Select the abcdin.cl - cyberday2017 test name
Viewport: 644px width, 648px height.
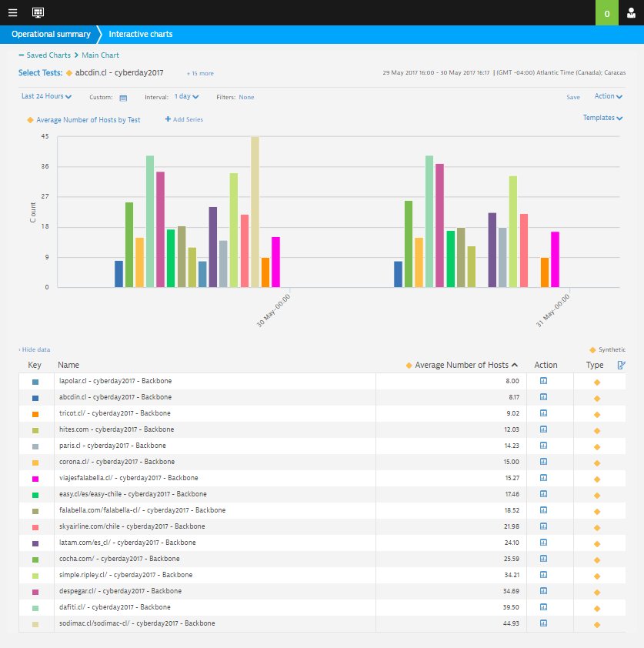coord(119,73)
